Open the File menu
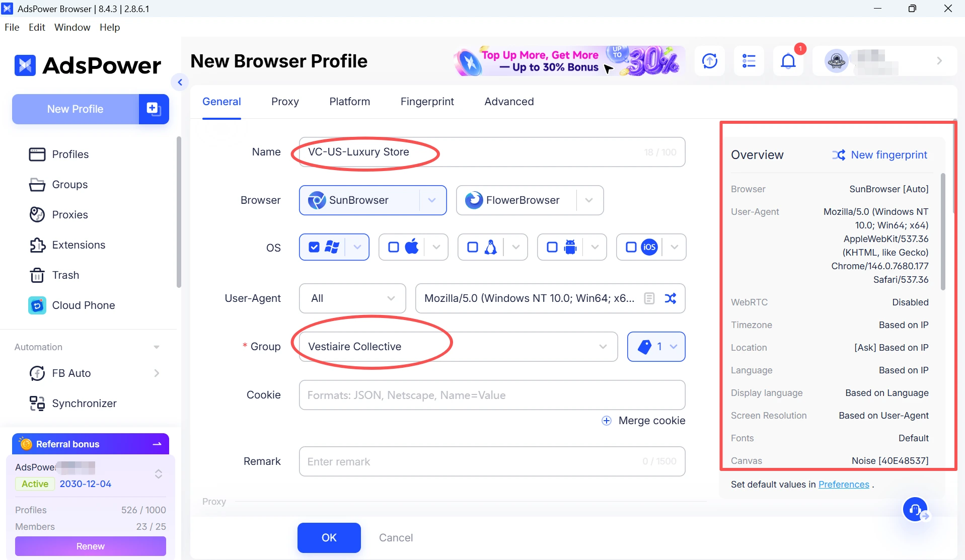The height and width of the screenshot is (560, 965). coord(12,27)
